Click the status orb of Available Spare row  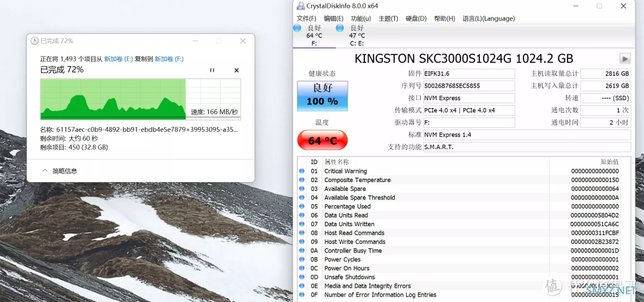pos(302,189)
